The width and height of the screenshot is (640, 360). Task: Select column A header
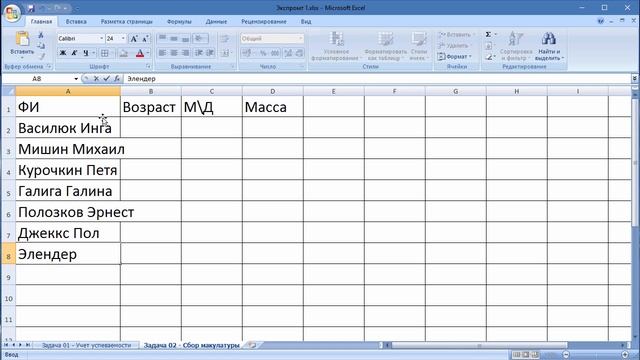point(68,91)
